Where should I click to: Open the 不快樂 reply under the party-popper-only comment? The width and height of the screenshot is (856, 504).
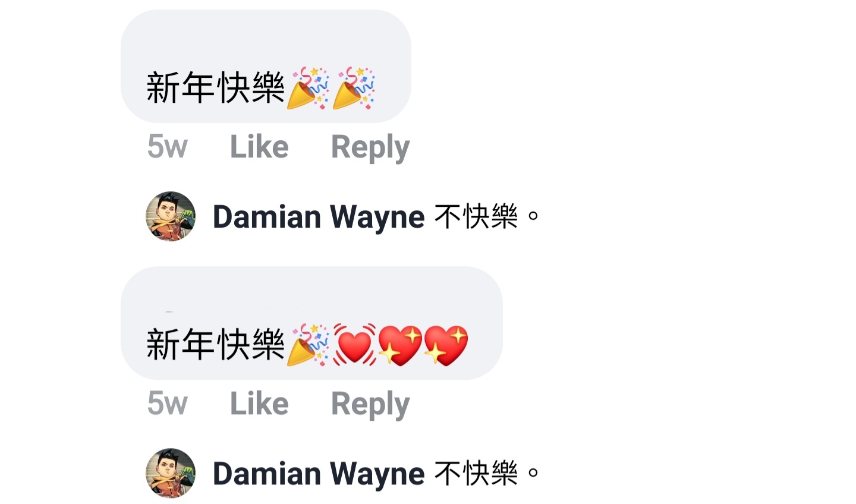click(486, 216)
